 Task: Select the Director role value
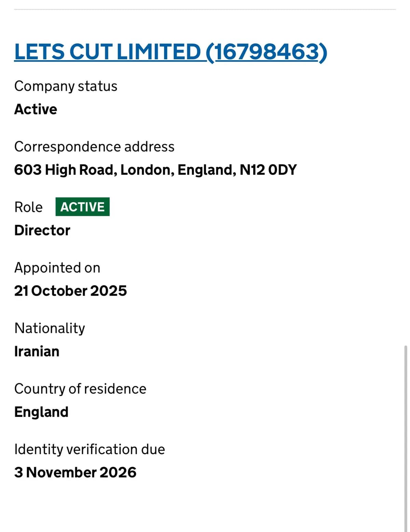click(42, 230)
